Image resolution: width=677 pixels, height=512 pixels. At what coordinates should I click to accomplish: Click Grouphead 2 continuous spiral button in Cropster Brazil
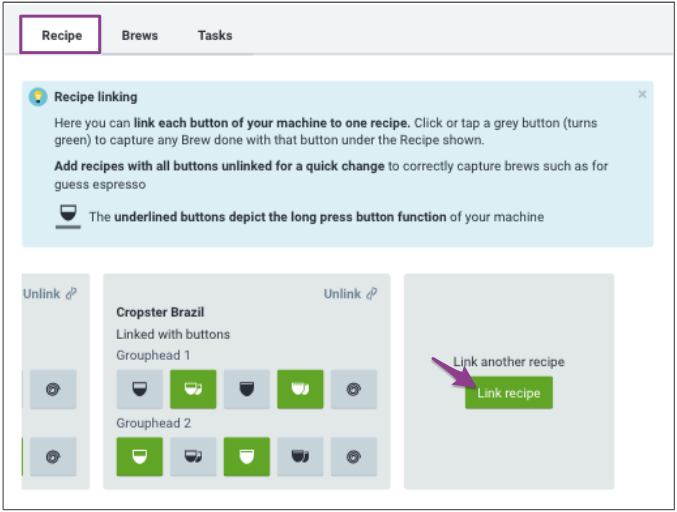tap(354, 457)
